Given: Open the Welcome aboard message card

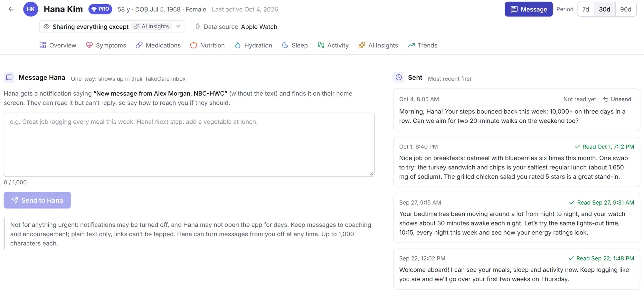Looking at the screenshot, I should pos(516,269).
